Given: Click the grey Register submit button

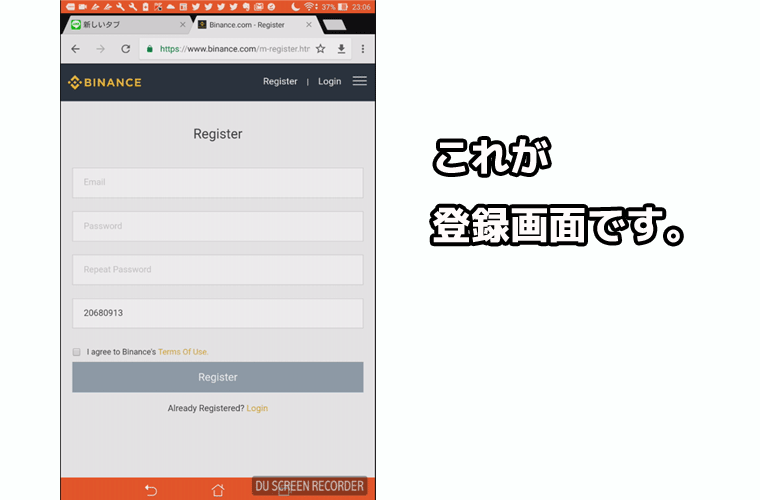Looking at the screenshot, I should (218, 377).
